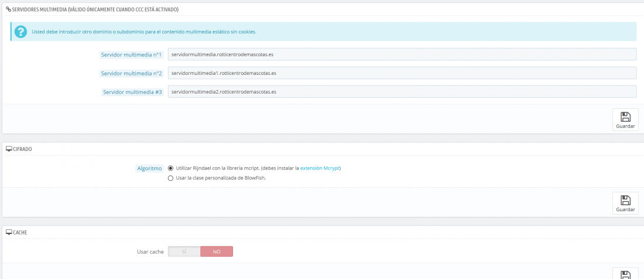Select the BlowFish custom class radio option

coord(170,178)
